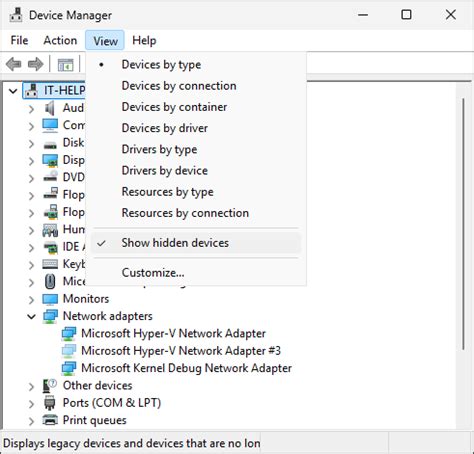474x454 pixels.
Task: Click the IT-HELP computer root icon
Action: 32,90
